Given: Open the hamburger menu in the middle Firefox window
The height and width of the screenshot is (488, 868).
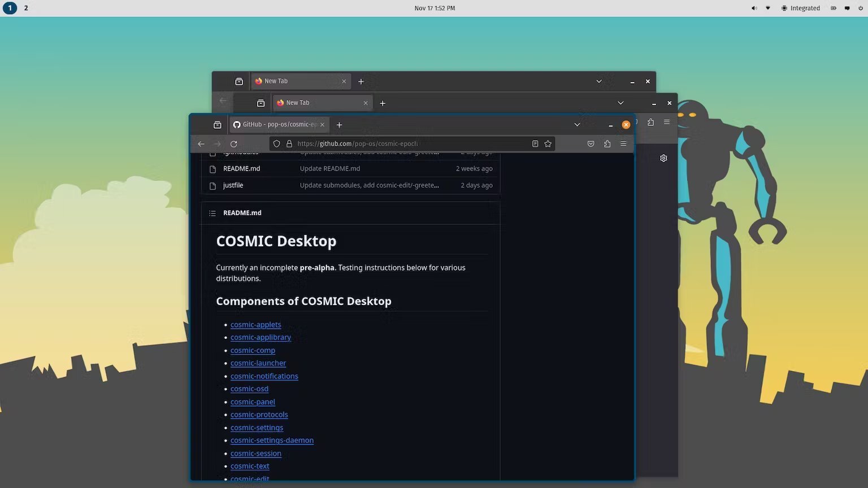Looking at the screenshot, I should [667, 122].
